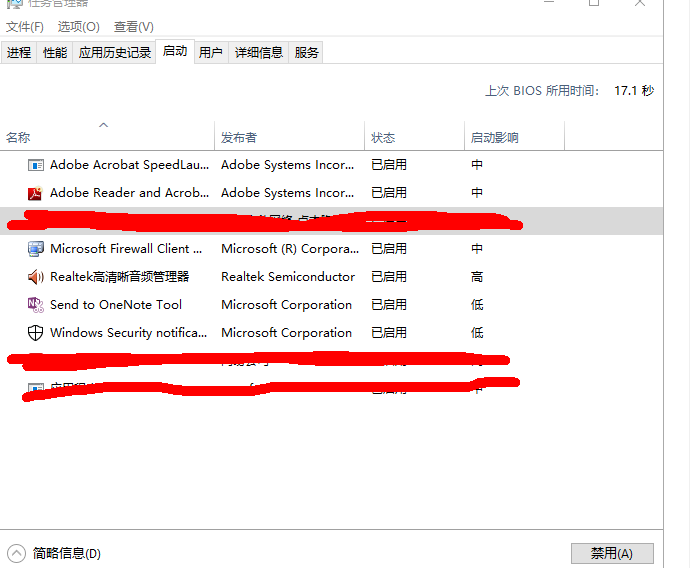
Task: Select the 启动 tab
Action: pyautogui.click(x=175, y=51)
